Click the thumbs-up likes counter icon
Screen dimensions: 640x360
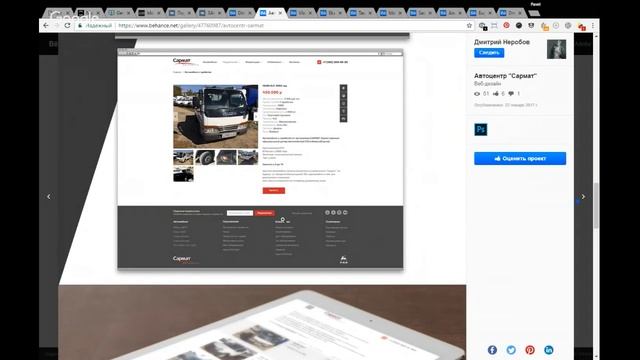point(496,93)
